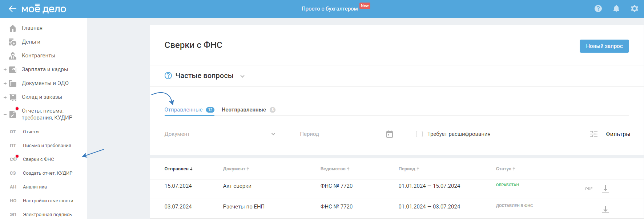Image resolution: width=644 pixels, height=219 pixels.
Task: Click the 15.07.2024 sent date cell
Action: pyautogui.click(x=178, y=186)
